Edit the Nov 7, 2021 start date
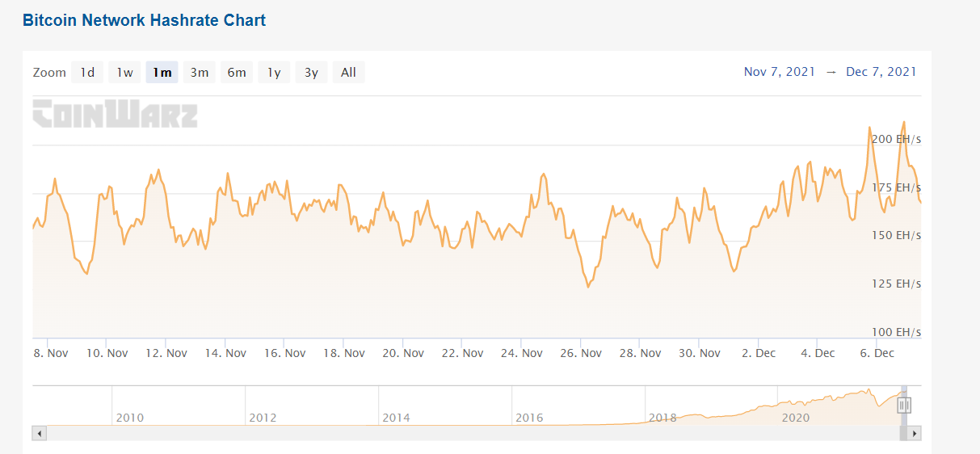 click(780, 72)
